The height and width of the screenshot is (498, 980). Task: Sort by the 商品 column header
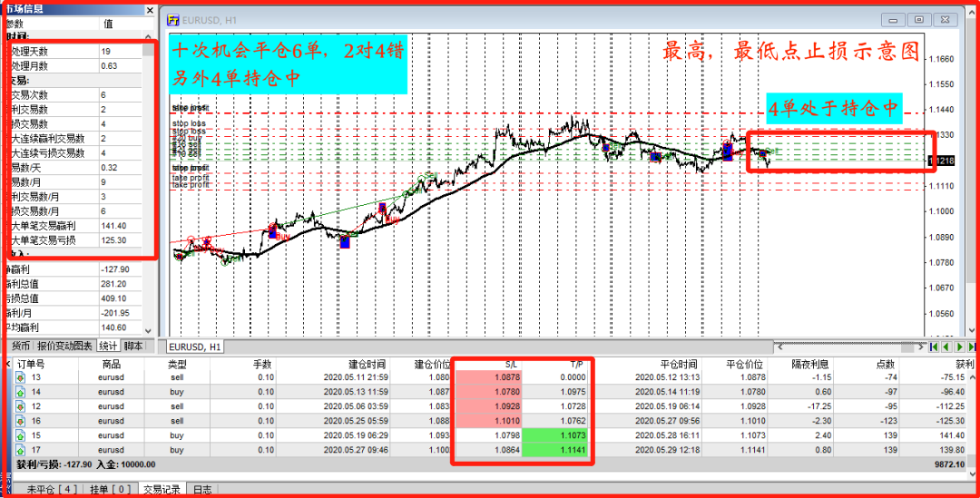click(112, 364)
